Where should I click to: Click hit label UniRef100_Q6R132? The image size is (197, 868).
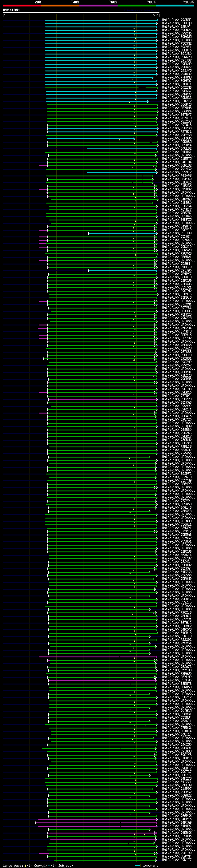pyautogui.click(x=177, y=165)
